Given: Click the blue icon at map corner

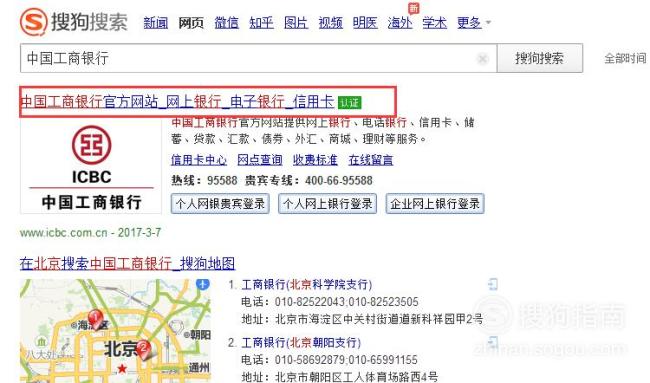Looking at the screenshot, I should click(x=203, y=284).
